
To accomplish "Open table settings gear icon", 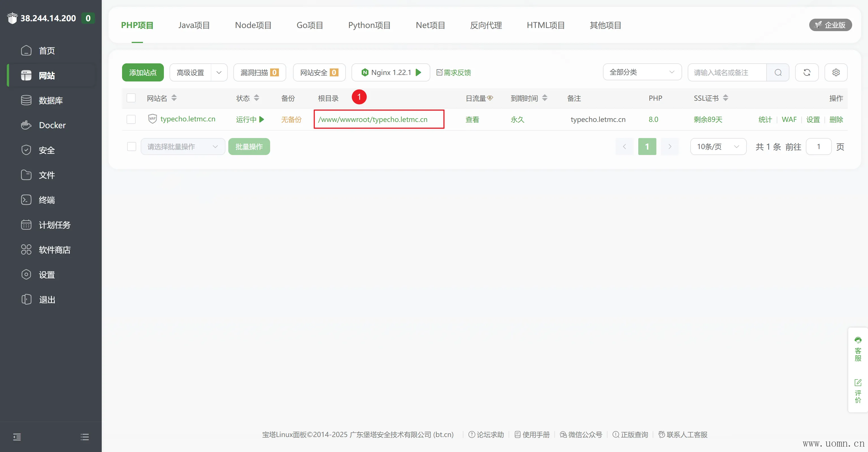I will tap(836, 72).
